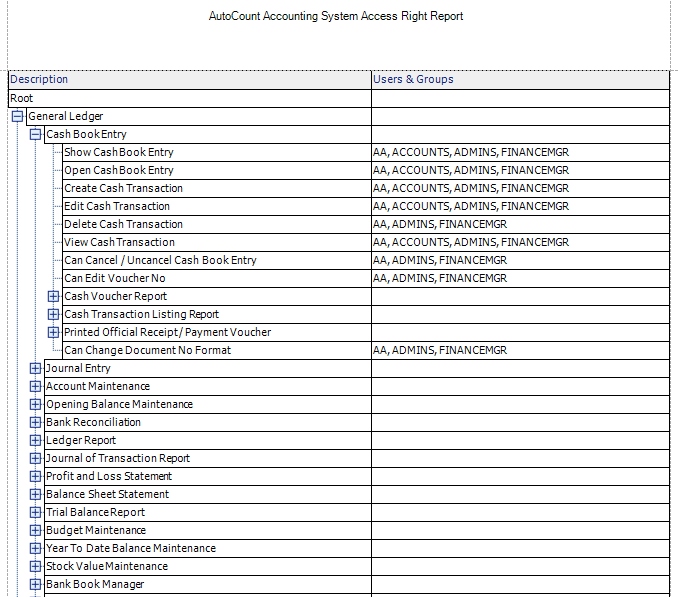Viewport: 678px width, 597px height.
Task: Expand Balance Sheet Statement node
Action: coord(35,495)
